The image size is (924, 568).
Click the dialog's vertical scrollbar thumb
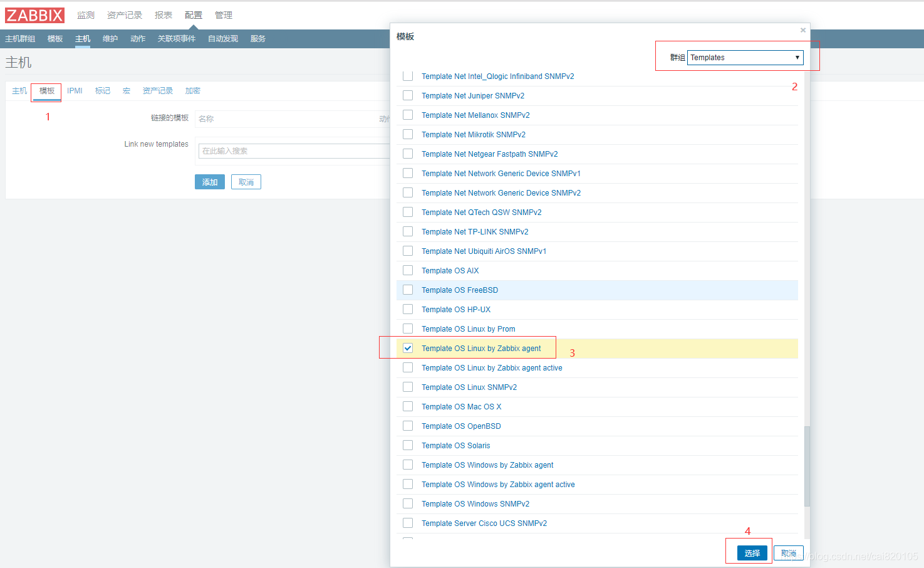pyautogui.click(x=807, y=466)
